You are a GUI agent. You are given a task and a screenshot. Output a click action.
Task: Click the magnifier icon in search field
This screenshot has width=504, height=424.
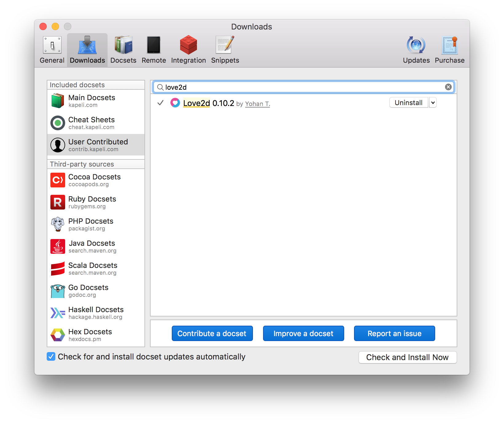[x=160, y=87]
